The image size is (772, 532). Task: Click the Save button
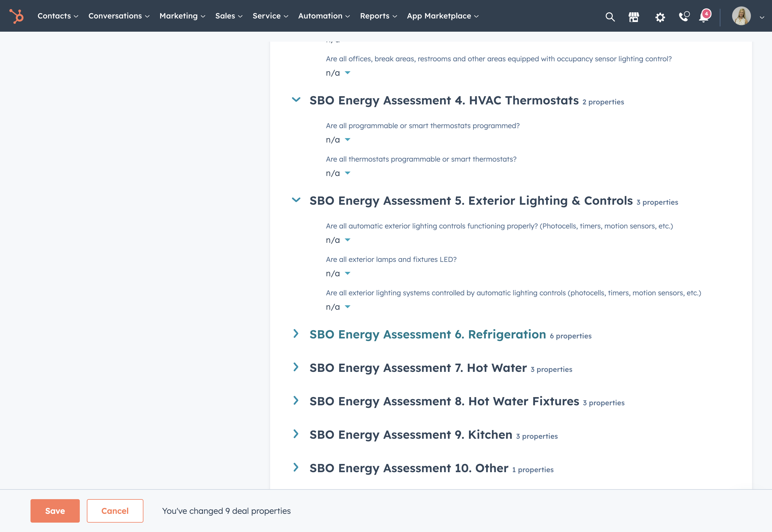click(x=55, y=511)
